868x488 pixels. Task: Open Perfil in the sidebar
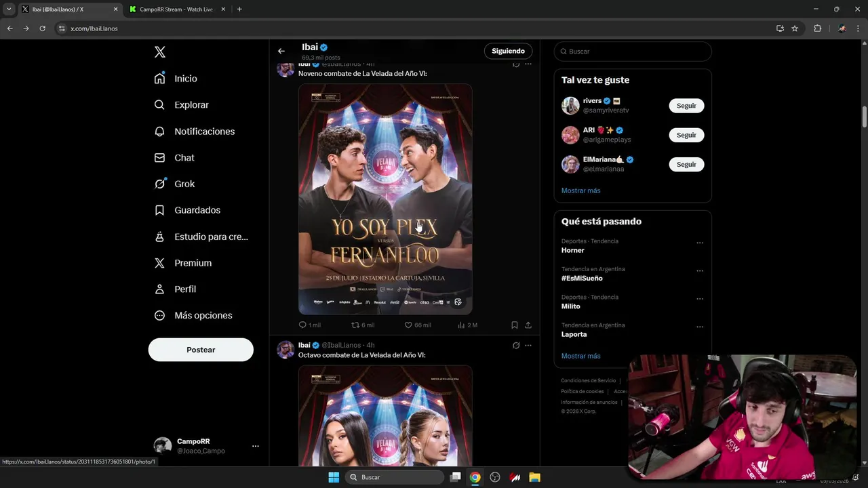[x=176, y=289]
